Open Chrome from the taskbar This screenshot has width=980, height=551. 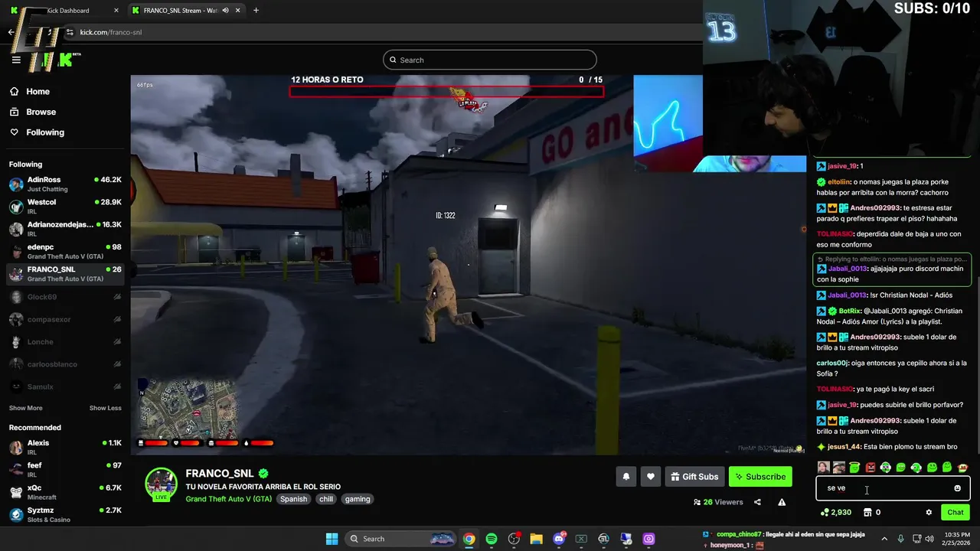coord(469,539)
